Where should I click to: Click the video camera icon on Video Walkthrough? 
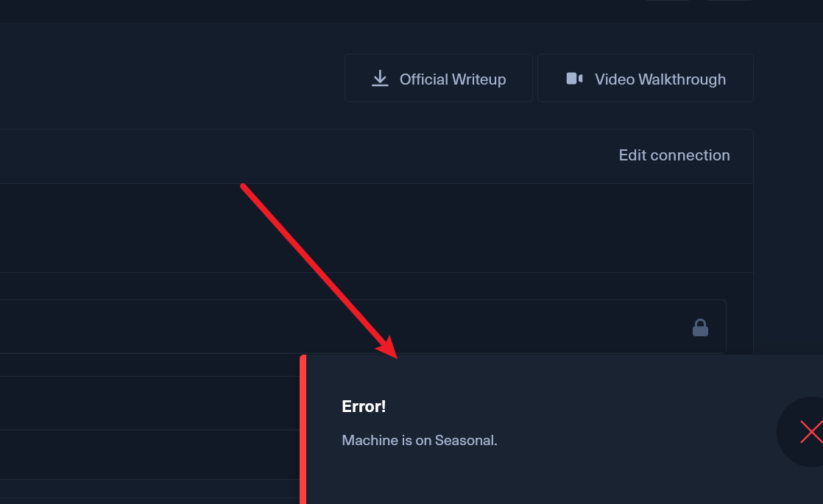[573, 77]
